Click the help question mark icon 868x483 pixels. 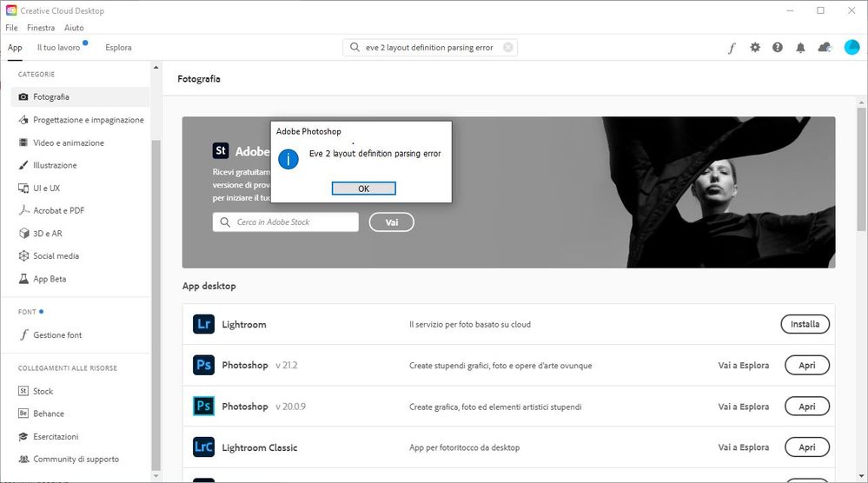point(778,48)
